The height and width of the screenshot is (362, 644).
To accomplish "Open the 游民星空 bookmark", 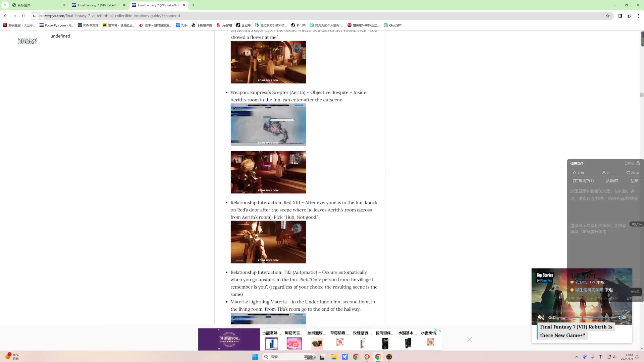I will (19, 25).
